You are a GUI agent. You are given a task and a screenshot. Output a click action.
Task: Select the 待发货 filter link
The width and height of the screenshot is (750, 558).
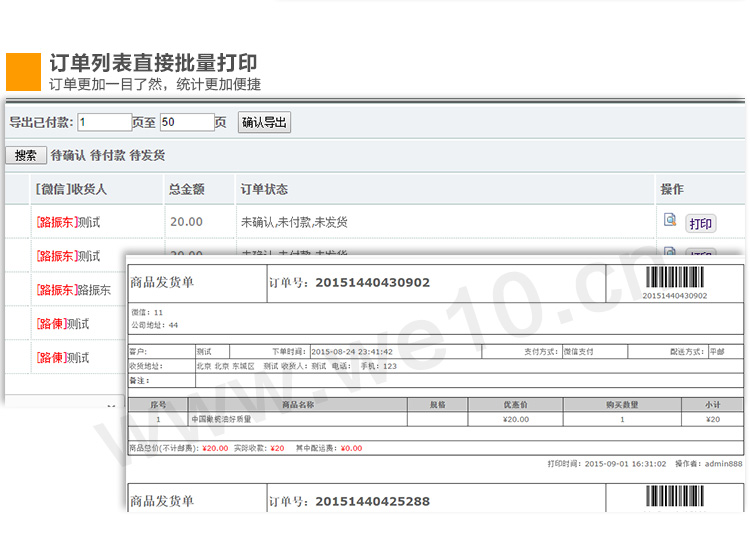[147, 155]
